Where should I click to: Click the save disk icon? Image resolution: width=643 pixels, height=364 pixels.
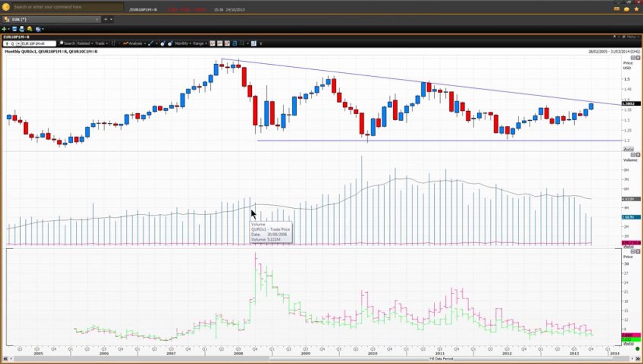click(x=15, y=29)
